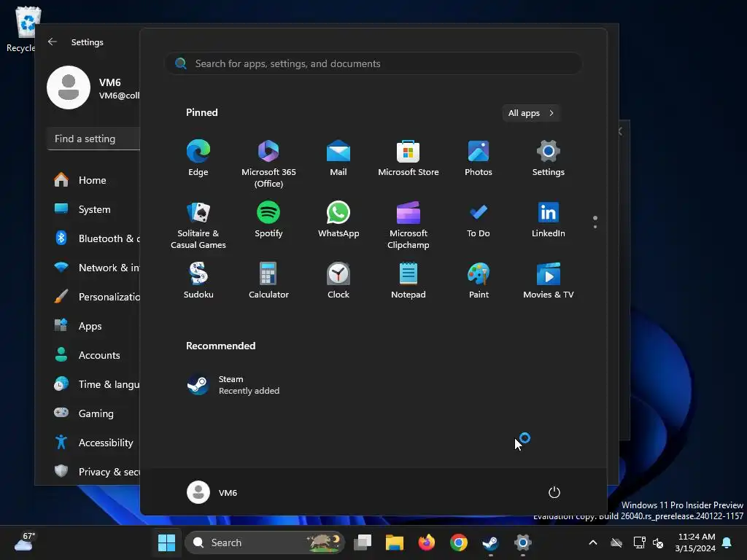The height and width of the screenshot is (560, 747).
Task: Open Microsoft Clipchamp
Action: [409, 225]
